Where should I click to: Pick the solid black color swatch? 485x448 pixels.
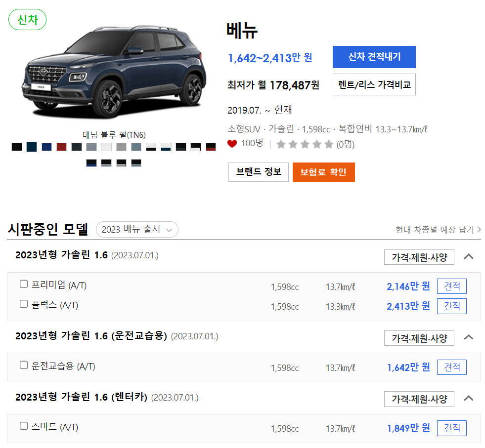click(x=17, y=147)
